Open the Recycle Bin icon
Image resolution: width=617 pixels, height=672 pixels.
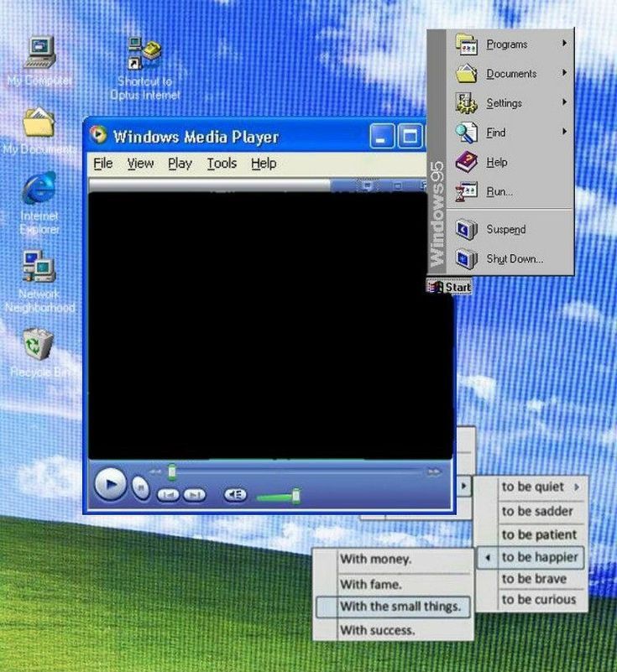38,344
